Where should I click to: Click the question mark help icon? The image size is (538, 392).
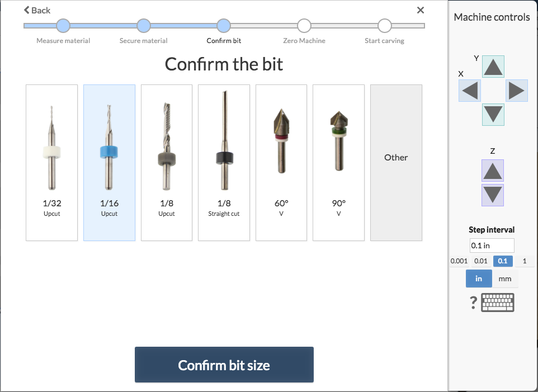coord(473,303)
